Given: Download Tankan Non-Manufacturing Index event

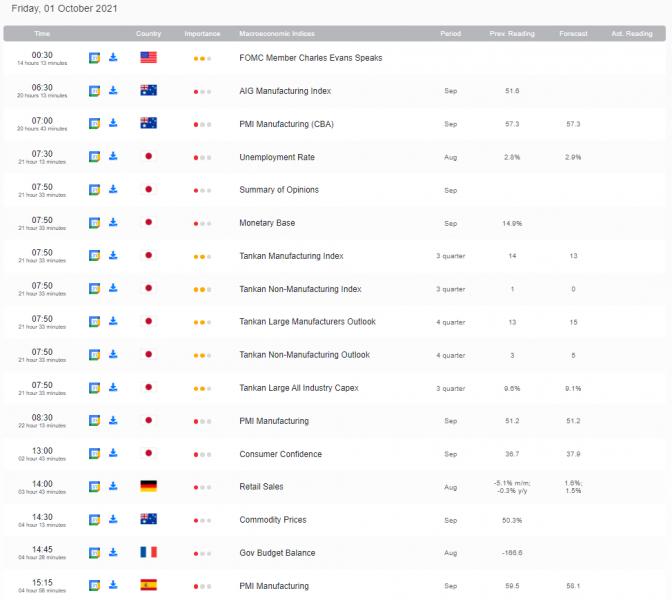Looking at the screenshot, I should point(113,288).
